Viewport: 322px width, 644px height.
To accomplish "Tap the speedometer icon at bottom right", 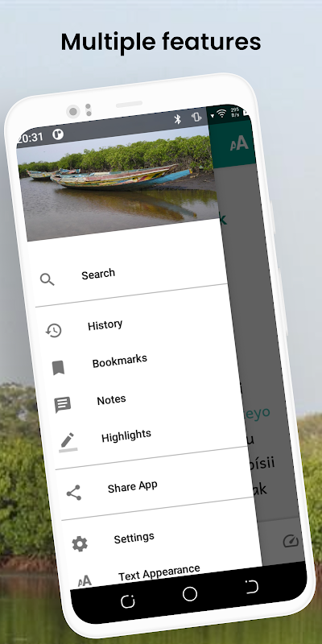I will (291, 541).
